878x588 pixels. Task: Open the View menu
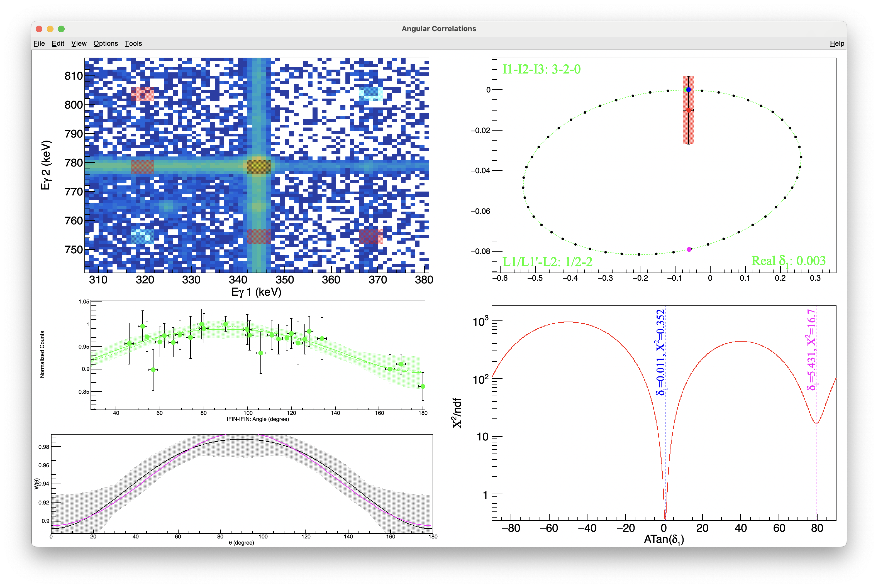click(79, 43)
